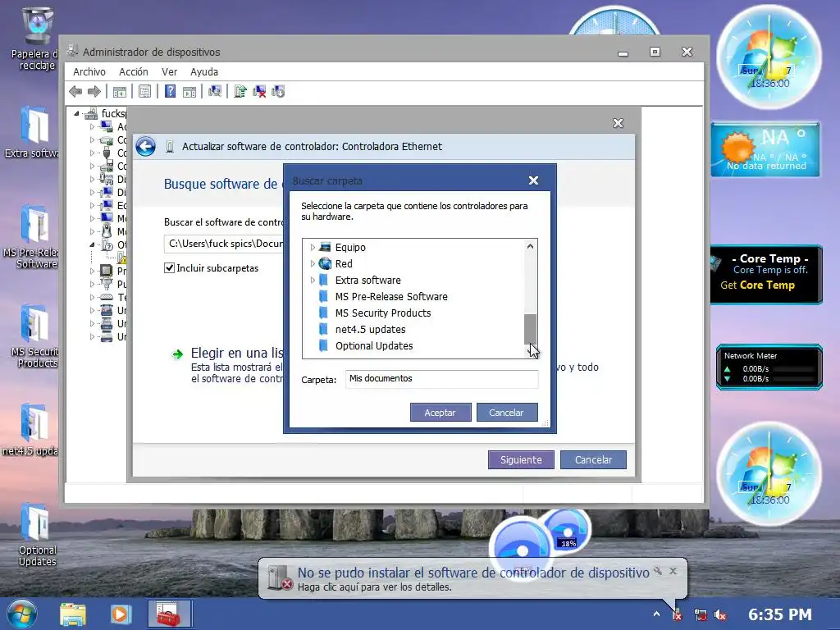Click the Back arrow in Device Manager toolbar
Screen dimensions: 840x630
pos(75,92)
